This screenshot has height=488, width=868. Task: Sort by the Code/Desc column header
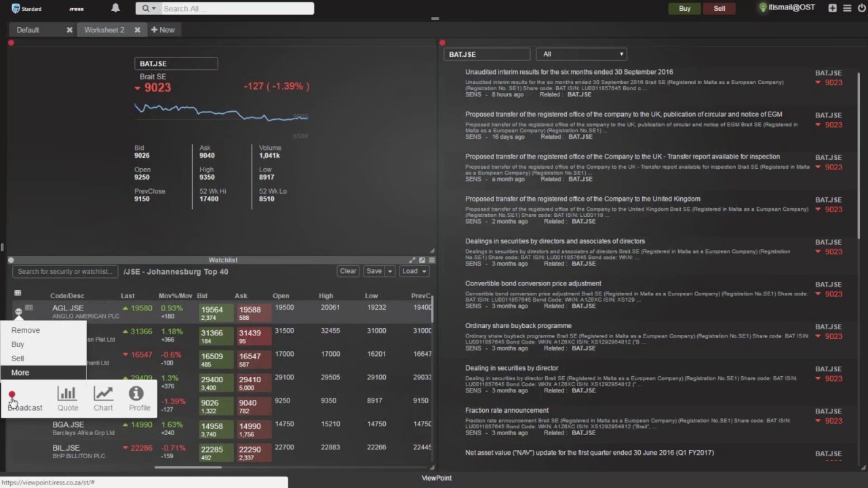[x=67, y=296]
